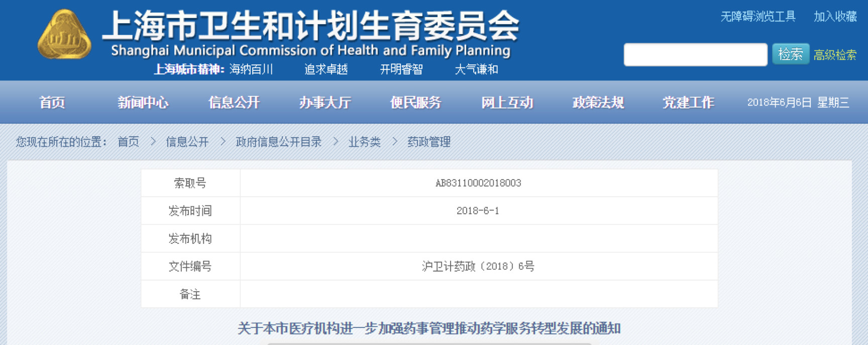868x345 pixels.
Task: Navigate to 便民服务 section
Action: 415,103
